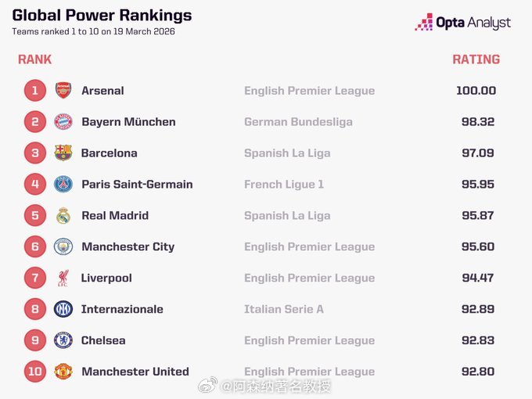Click the Real Madrid crest
This screenshot has width=532, height=399.
coord(63,216)
